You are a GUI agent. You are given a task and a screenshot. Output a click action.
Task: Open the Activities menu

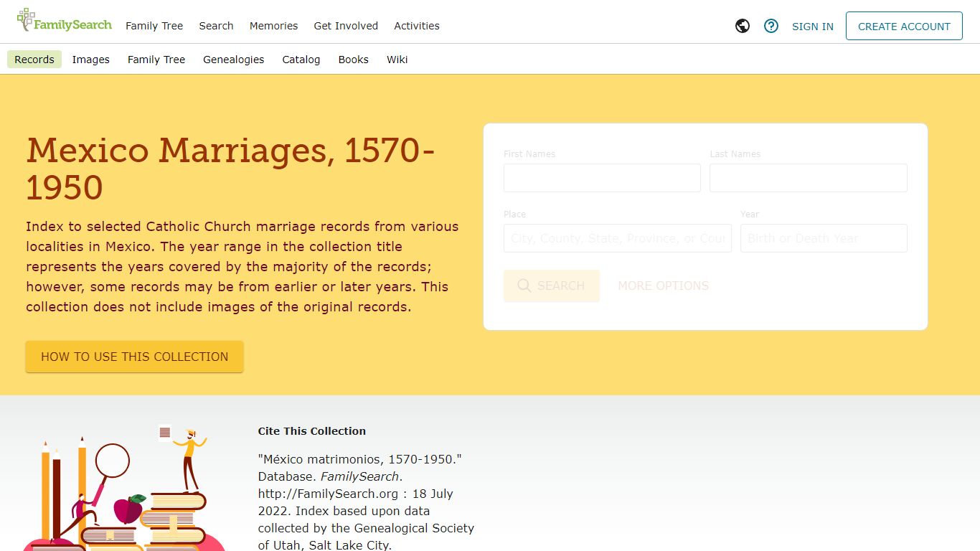416,26
